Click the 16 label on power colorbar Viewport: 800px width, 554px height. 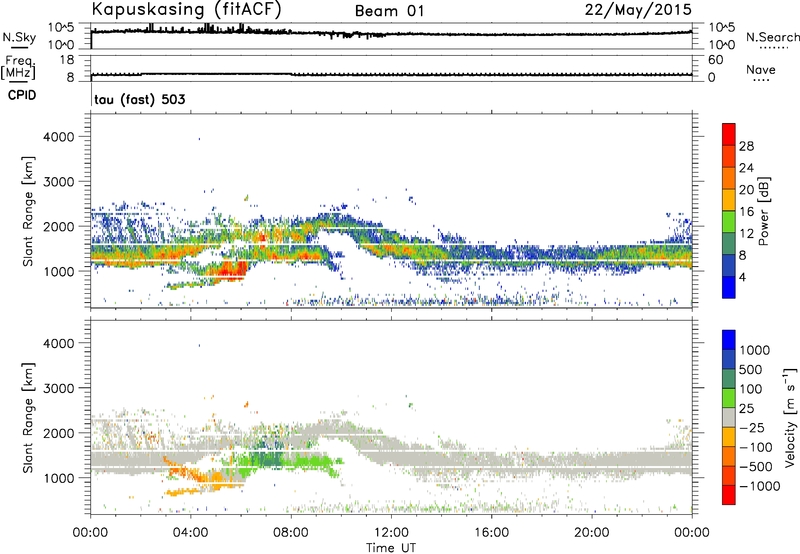746,212
